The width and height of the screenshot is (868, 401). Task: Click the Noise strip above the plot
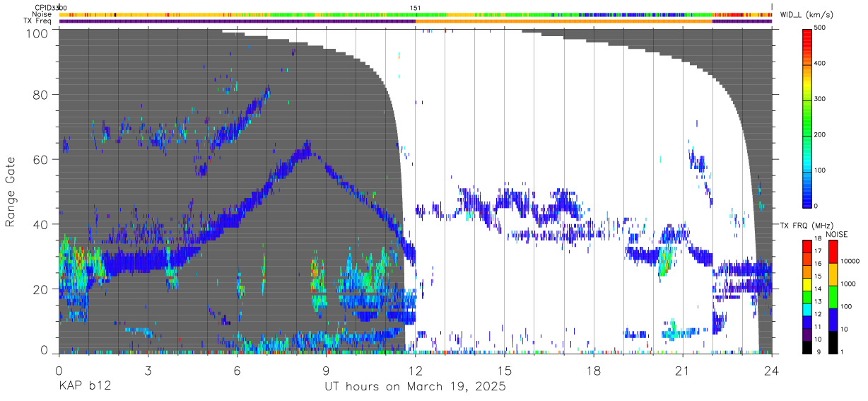point(416,14)
